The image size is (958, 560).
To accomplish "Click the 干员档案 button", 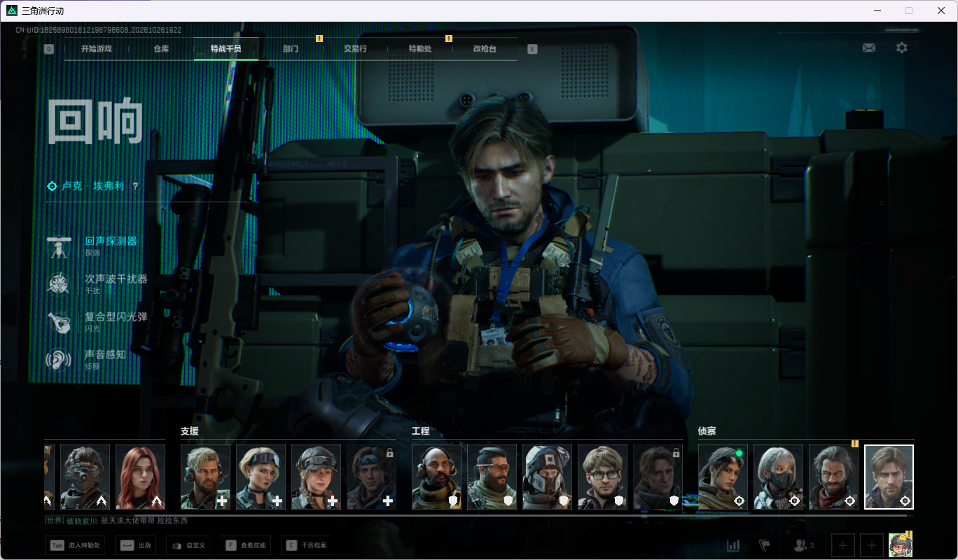I will (x=307, y=545).
